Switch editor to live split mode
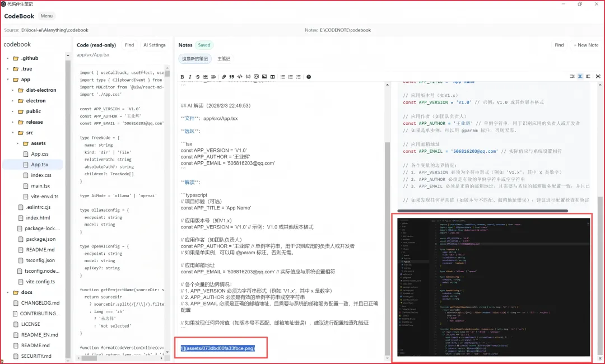The height and width of the screenshot is (364, 605). click(x=580, y=76)
